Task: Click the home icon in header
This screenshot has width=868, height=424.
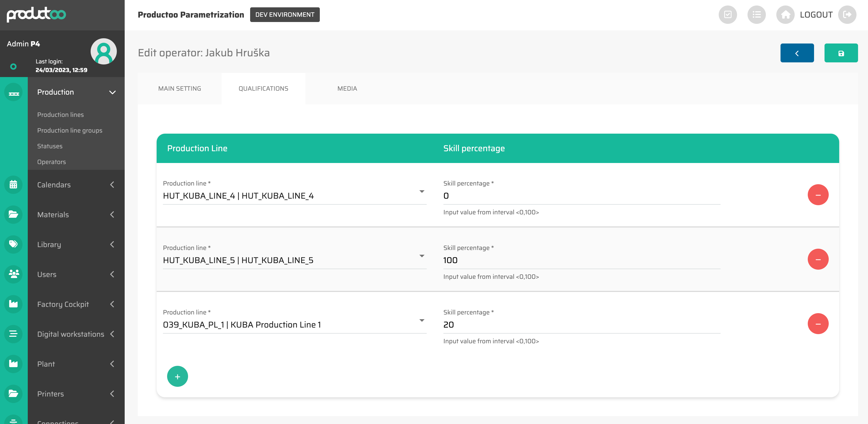Action: tap(785, 14)
